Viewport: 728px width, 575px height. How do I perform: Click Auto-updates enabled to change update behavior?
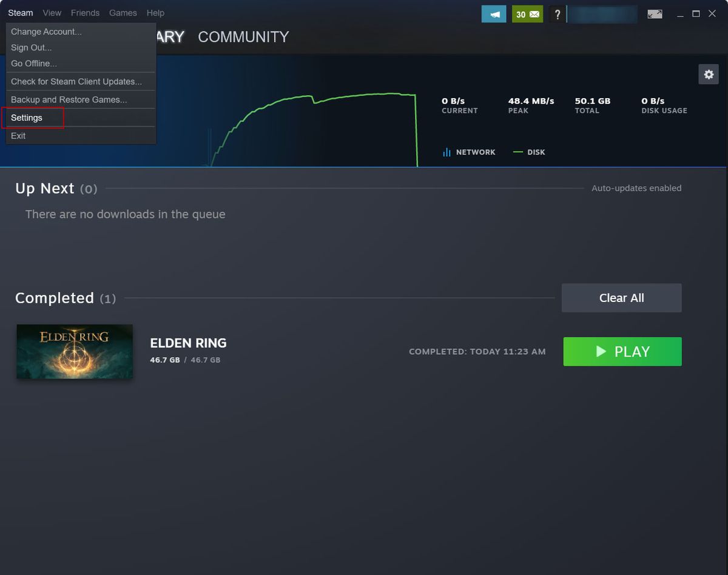click(636, 188)
